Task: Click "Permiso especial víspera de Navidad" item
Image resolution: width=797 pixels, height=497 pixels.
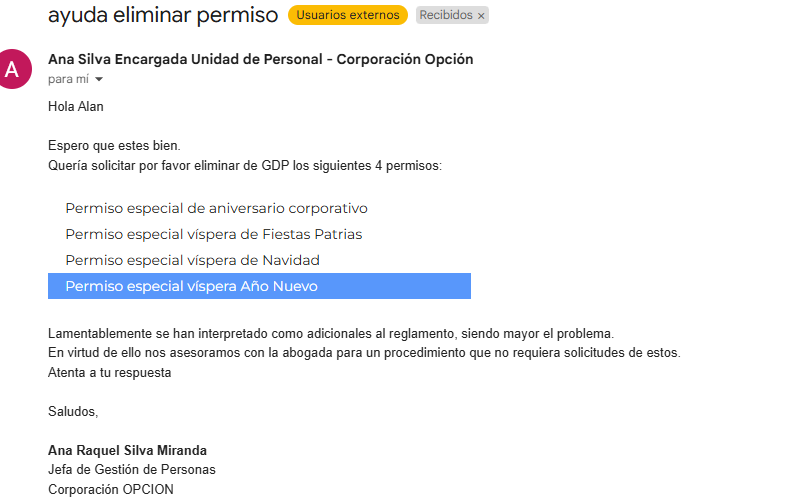Action: click(192, 260)
